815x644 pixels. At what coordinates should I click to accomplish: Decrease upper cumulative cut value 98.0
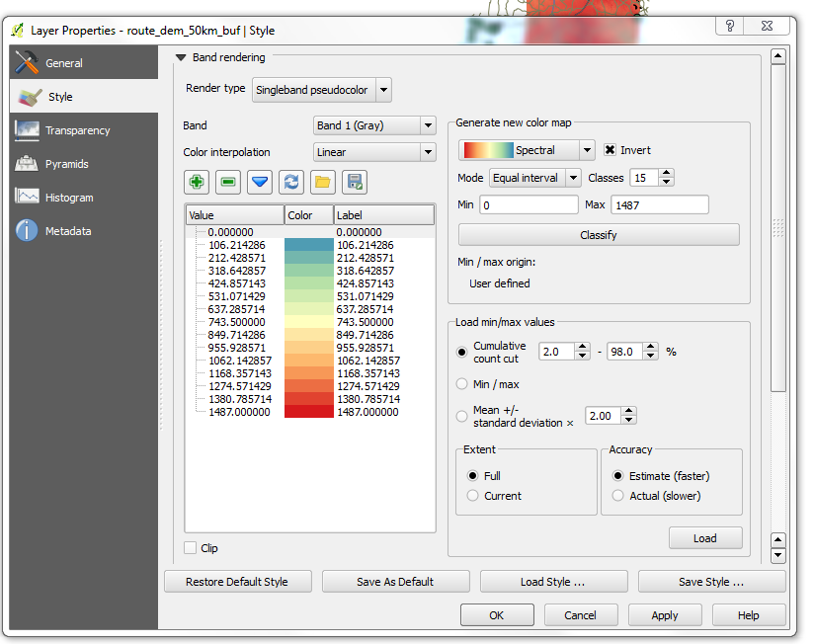point(651,356)
